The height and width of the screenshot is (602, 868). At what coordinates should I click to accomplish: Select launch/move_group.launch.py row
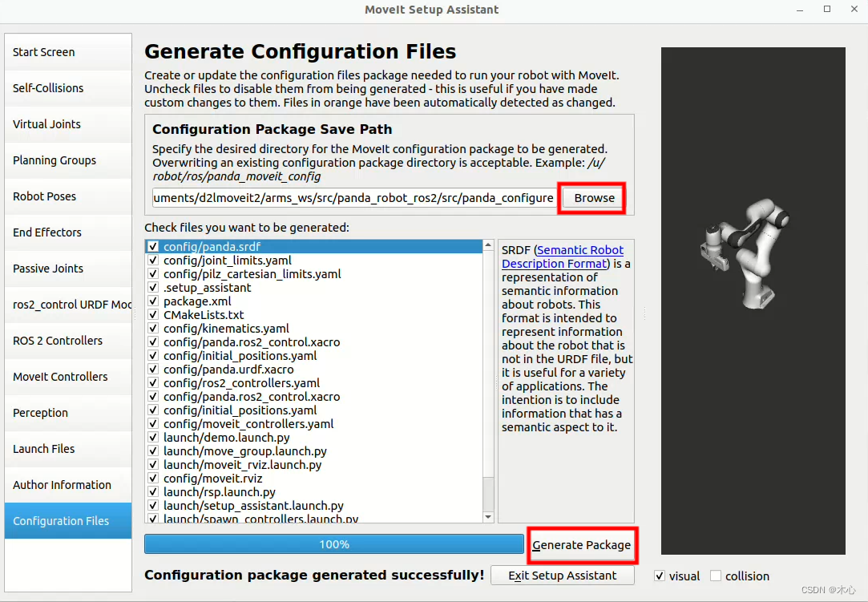tap(314, 450)
